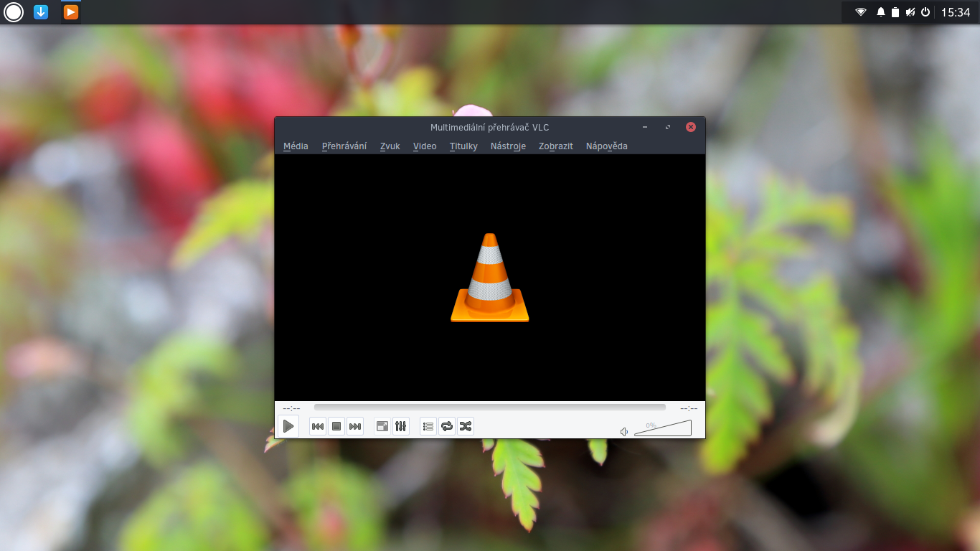Select VLC orange taskbar icon
980x551 pixels.
pyautogui.click(x=70, y=11)
